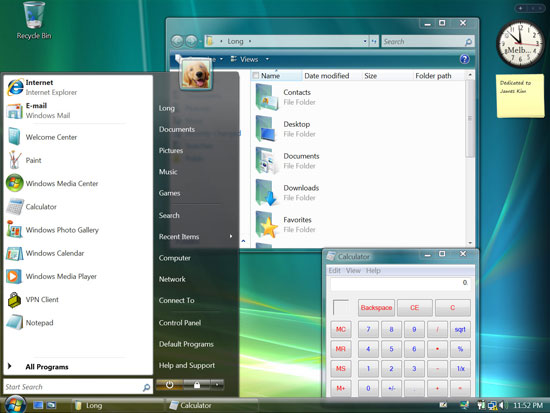550x413 pixels.
Task: Click the Start Search magnifier icon
Action: [x=147, y=387]
